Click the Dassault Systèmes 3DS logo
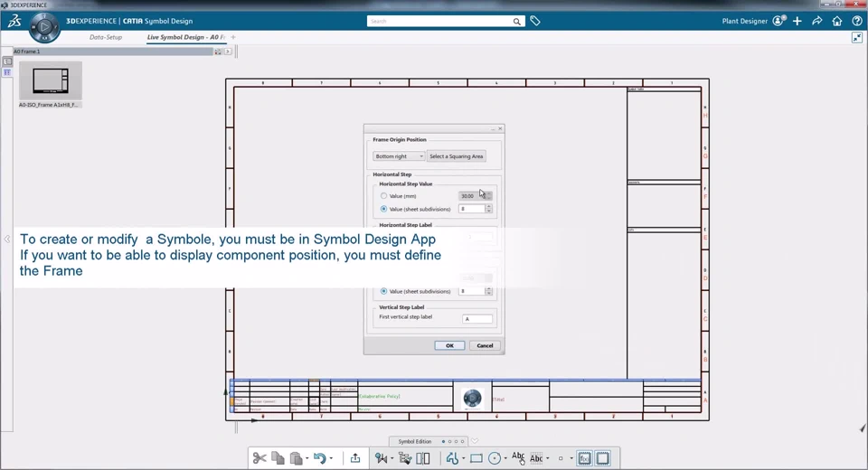This screenshot has height=470, width=868. click(15, 21)
